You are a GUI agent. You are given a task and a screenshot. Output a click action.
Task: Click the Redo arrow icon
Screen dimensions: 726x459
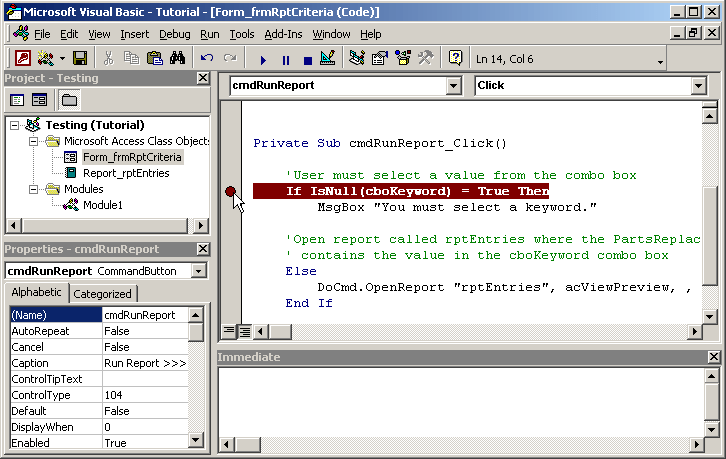pos(230,58)
